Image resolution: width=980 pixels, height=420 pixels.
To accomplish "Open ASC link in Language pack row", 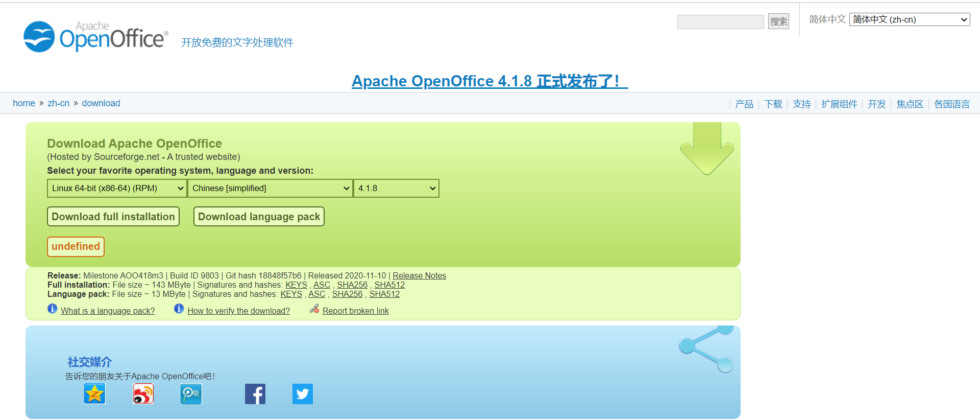I will (x=316, y=294).
